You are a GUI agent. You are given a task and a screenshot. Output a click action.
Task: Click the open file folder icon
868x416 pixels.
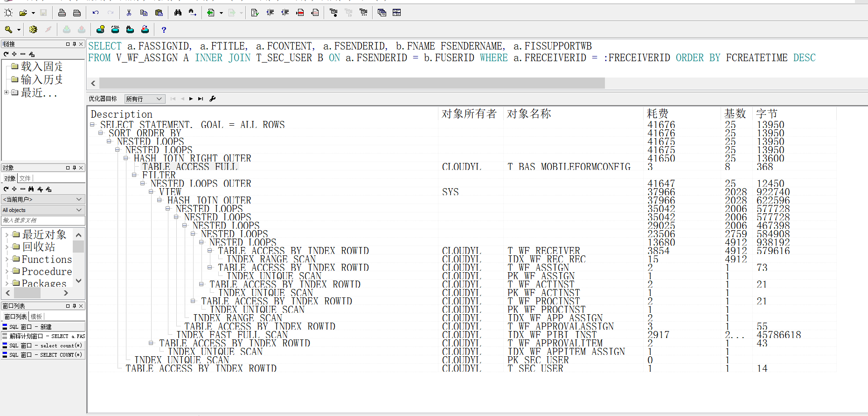[23, 13]
